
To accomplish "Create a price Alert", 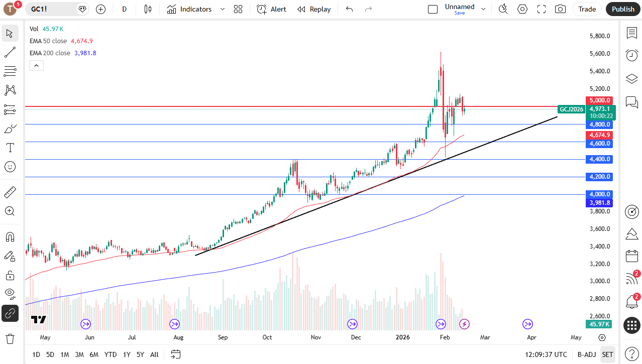I will (271, 9).
